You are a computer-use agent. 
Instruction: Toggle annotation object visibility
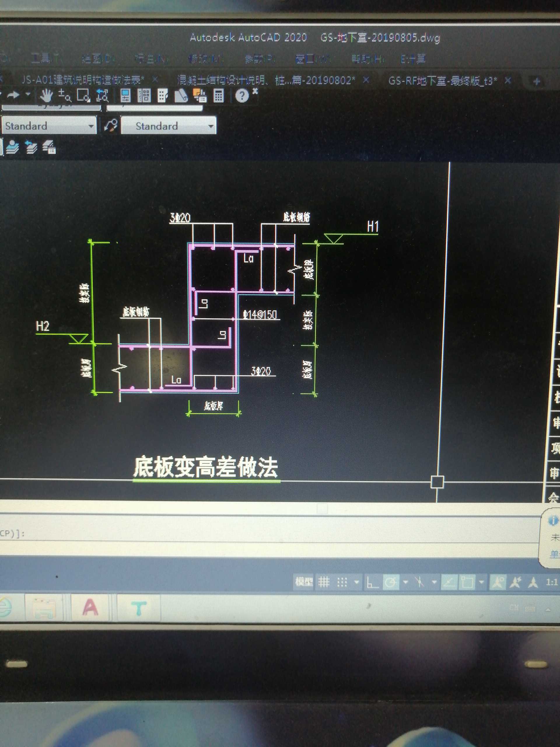pos(498,582)
